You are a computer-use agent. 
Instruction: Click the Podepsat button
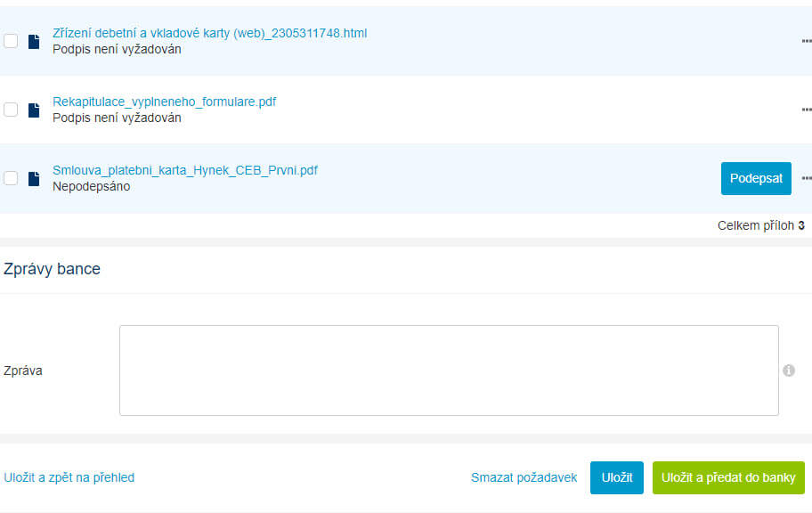pyautogui.click(x=756, y=178)
